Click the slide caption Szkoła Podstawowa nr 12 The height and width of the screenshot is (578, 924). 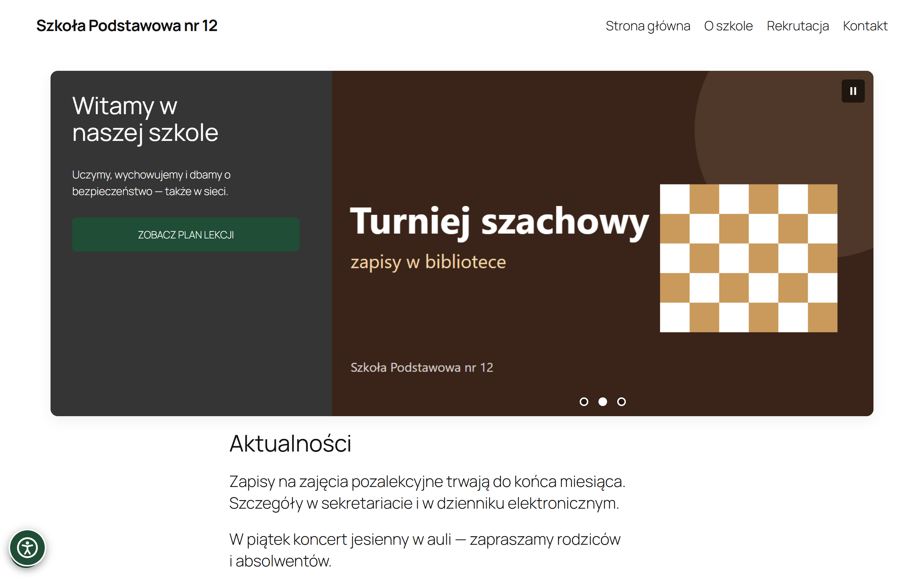tap(422, 367)
